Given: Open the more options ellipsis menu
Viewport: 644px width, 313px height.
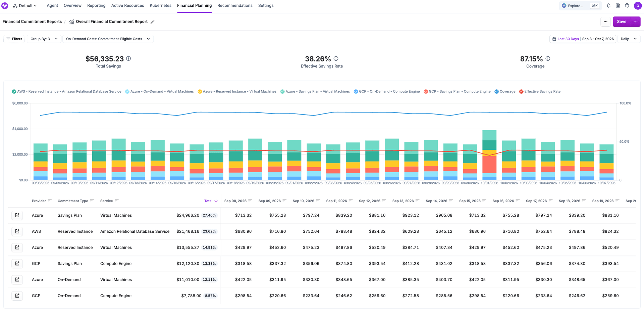Looking at the screenshot, I should coord(605,21).
